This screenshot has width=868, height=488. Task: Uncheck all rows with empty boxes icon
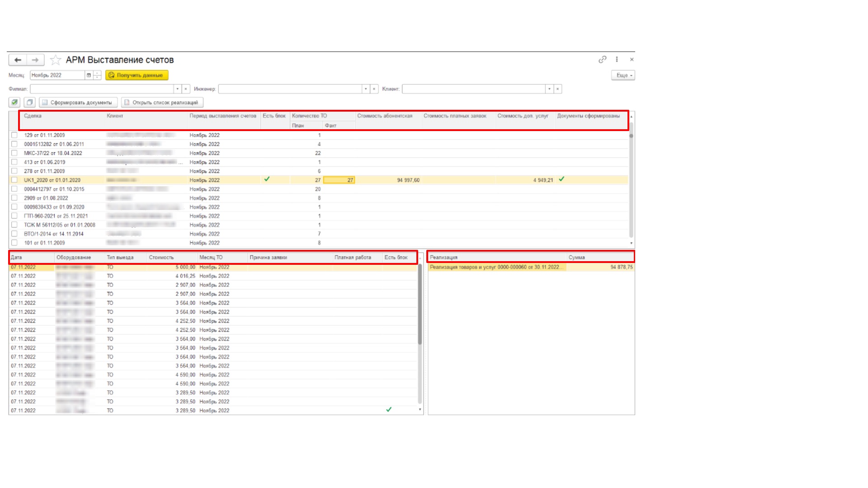click(x=29, y=103)
